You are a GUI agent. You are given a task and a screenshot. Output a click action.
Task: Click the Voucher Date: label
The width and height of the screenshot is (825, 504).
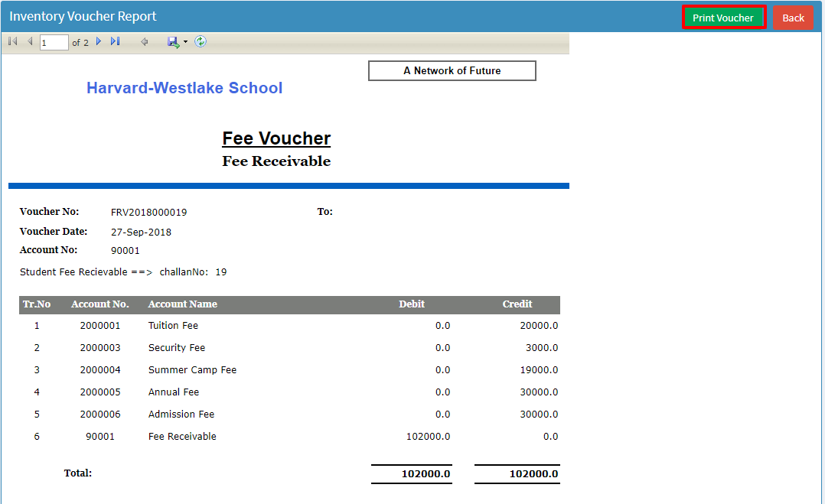[x=54, y=232]
